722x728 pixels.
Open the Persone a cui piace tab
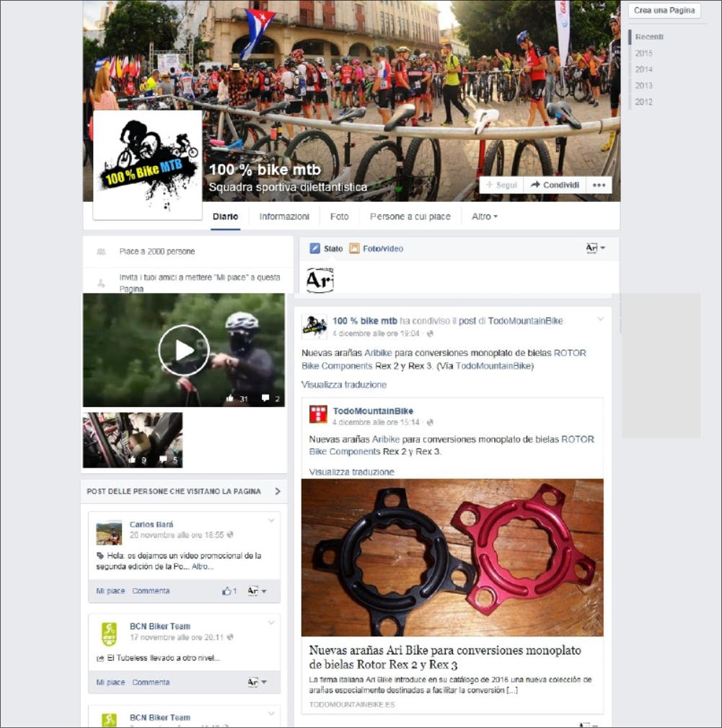[x=410, y=216]
